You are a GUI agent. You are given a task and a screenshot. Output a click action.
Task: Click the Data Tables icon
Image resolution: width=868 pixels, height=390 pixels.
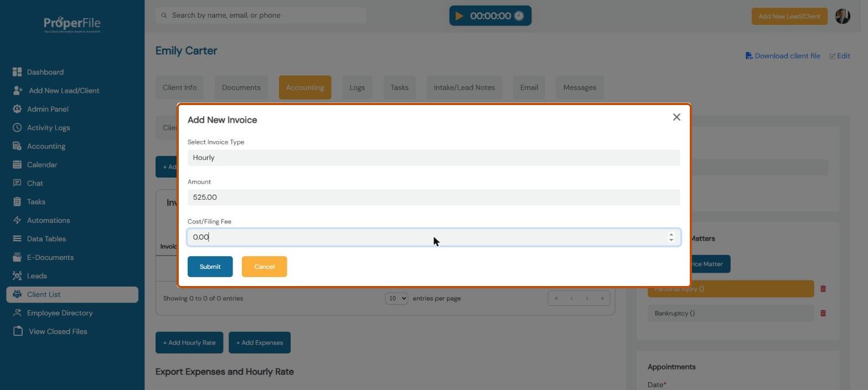click(17, 238)
